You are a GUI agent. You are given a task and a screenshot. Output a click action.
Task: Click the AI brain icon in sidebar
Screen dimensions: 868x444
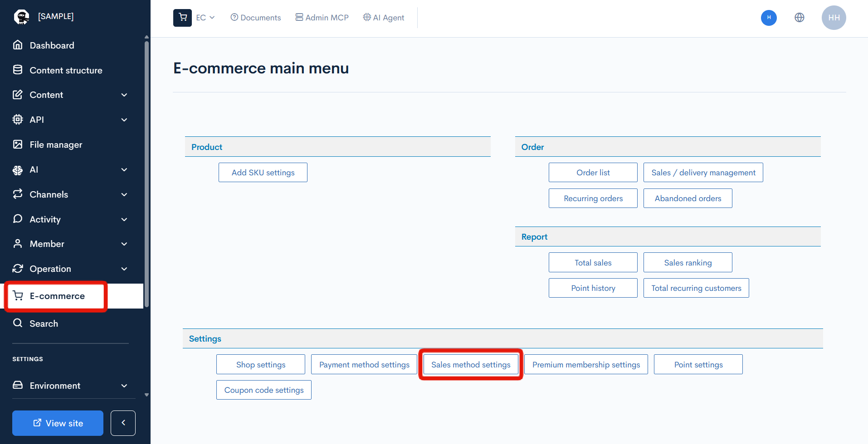pos(18,170)
